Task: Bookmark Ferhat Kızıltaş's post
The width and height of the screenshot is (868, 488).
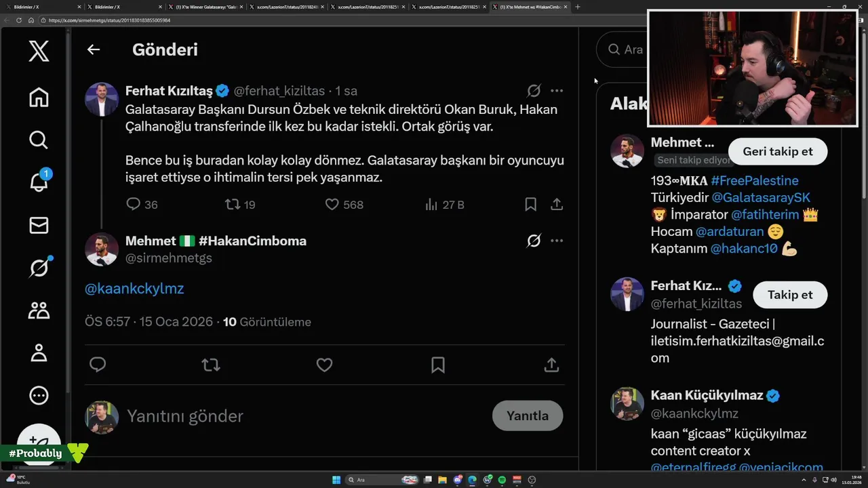Action: [x=531, y=204]
